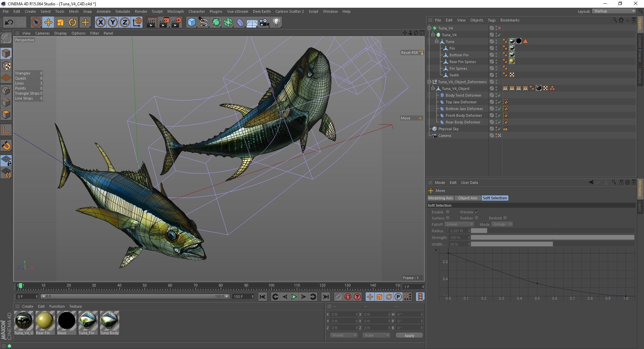The height and width of the screenshot is (349, 644).
Task: Collapse the Tuna object hierarchy
Action: [x=437, y=42]
